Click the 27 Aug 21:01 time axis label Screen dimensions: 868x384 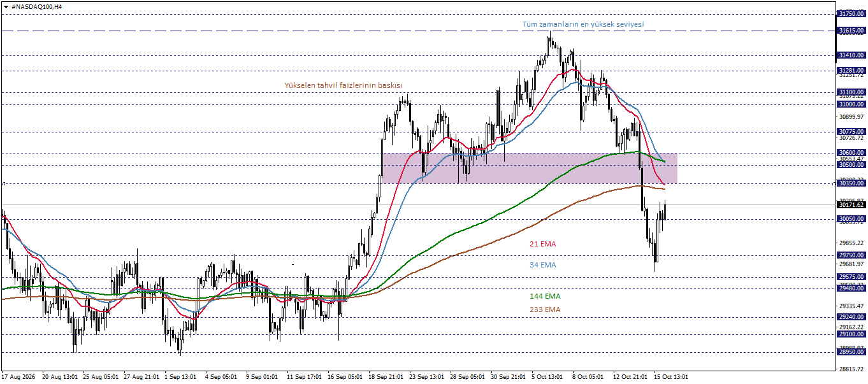pyautogui.click(x=141, y=377)
